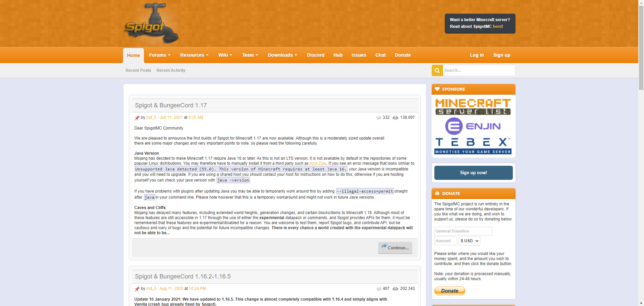Screen dimensions: 644x306
Task: Click the scrollbar down arrow
Action: click(x=641, y=303)
